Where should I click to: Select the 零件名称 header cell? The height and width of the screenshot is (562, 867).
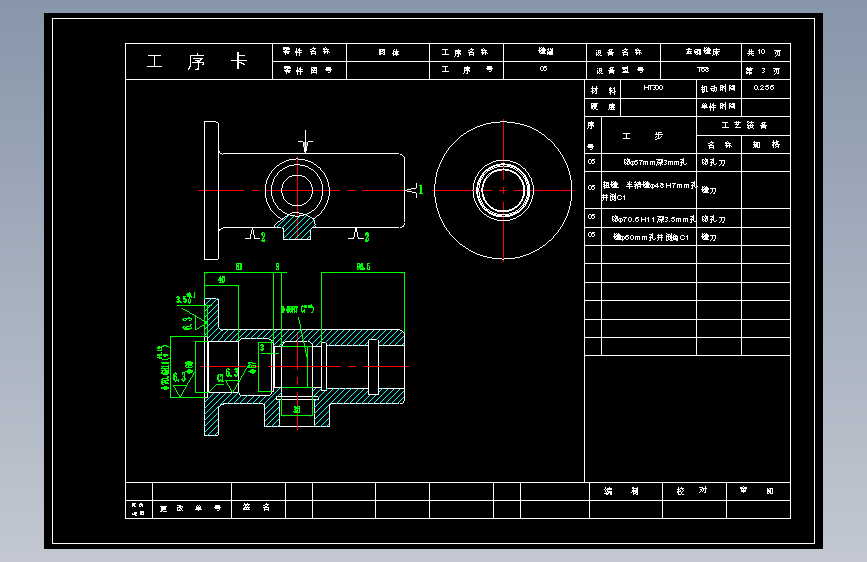309,52
